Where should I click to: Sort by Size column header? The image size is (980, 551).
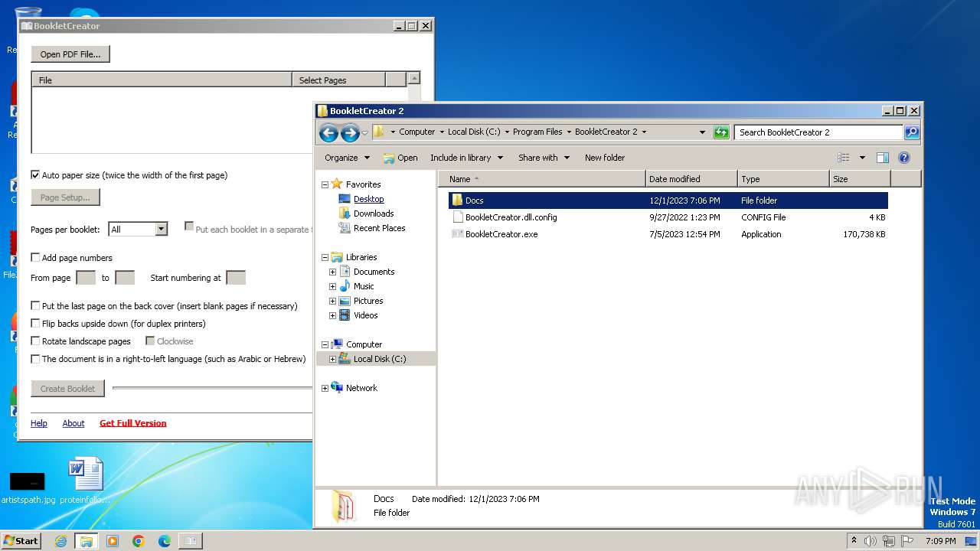tap(861, 179)
